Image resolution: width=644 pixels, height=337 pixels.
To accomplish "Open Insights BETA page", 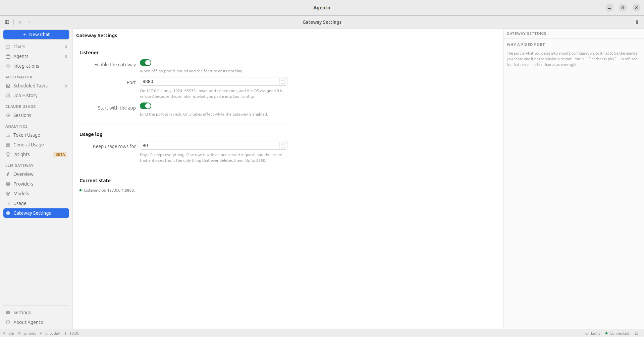I will (36, 155).
